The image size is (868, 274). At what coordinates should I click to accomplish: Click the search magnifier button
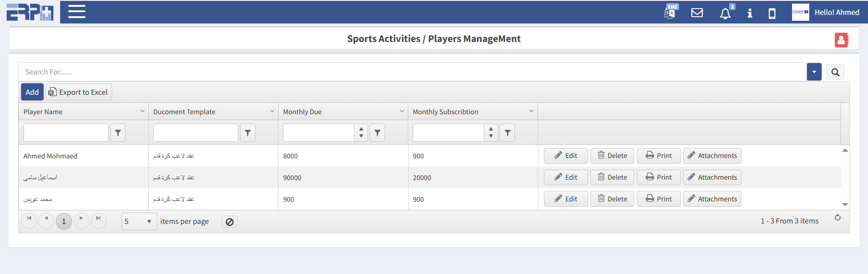pos(835,72)
